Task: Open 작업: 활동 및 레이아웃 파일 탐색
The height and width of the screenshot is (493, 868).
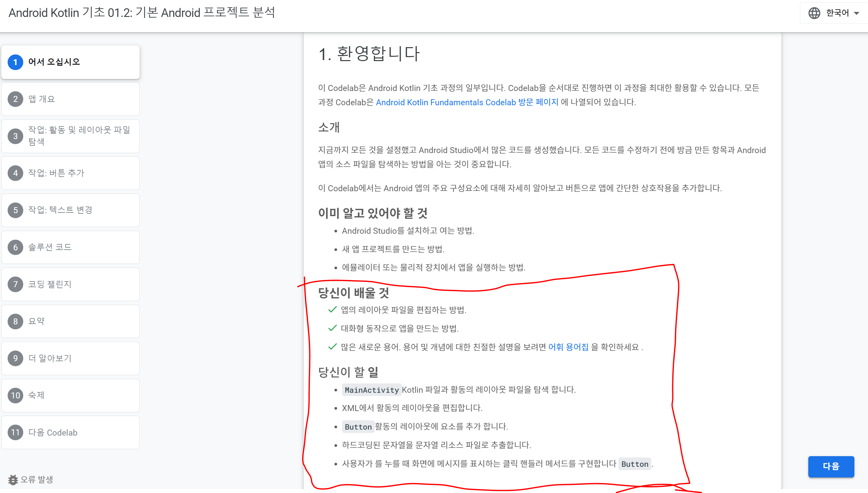Action: pyautogui.click(x=79, y=136)
